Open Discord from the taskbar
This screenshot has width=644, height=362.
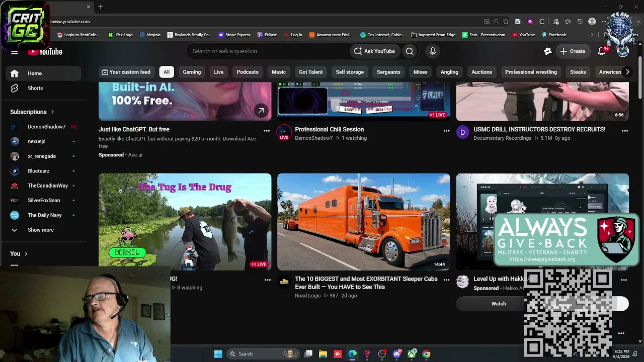[397, 354]
